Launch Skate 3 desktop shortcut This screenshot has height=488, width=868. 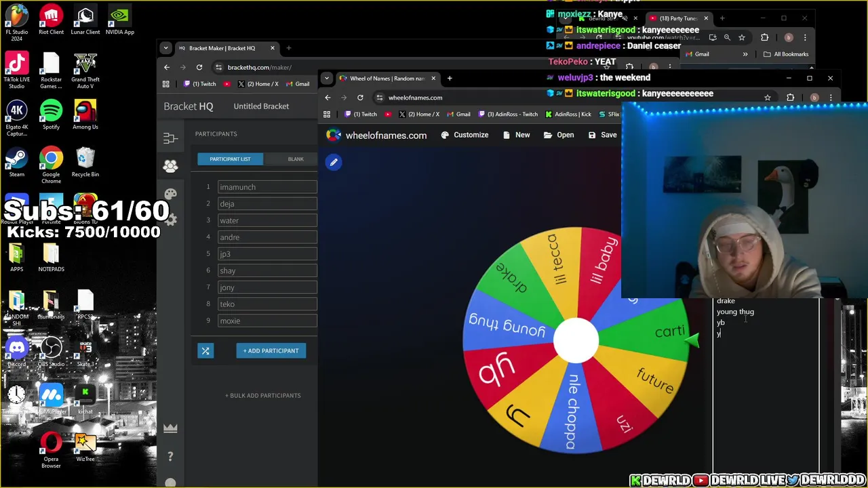[85, 352]
